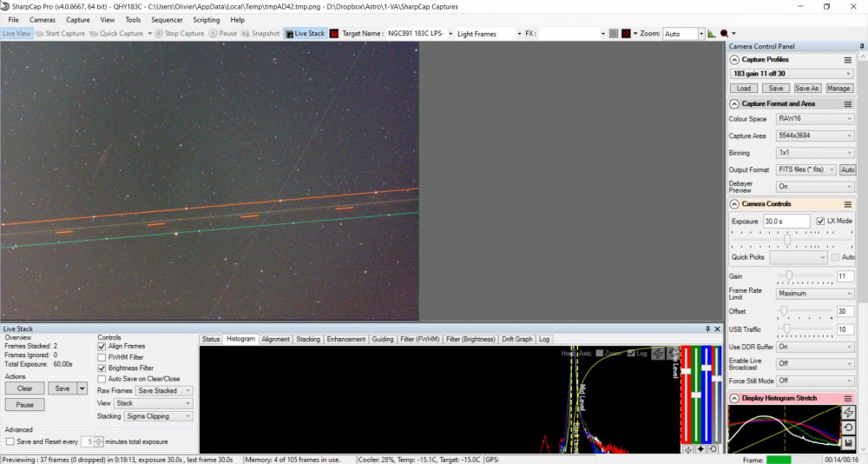
Task: Open the Stacking Sigma Clipping dropdown
Action: [x=158, y=416]
